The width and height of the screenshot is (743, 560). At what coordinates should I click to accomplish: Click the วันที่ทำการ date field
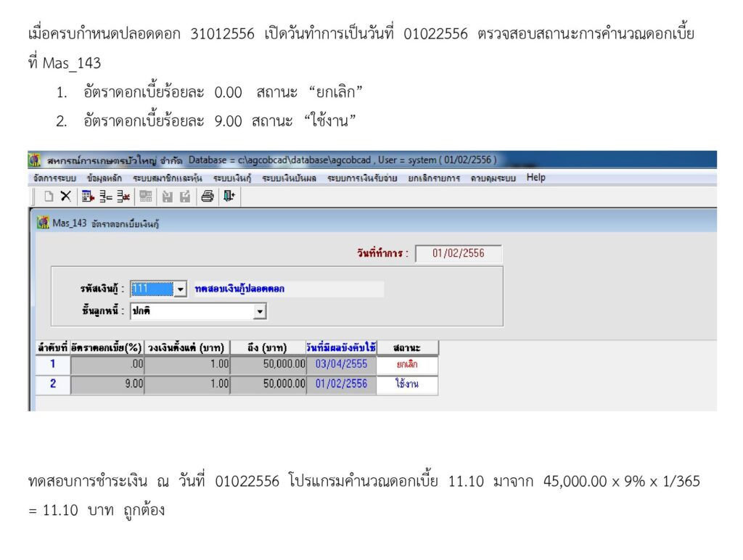click(x=458, y=254)
